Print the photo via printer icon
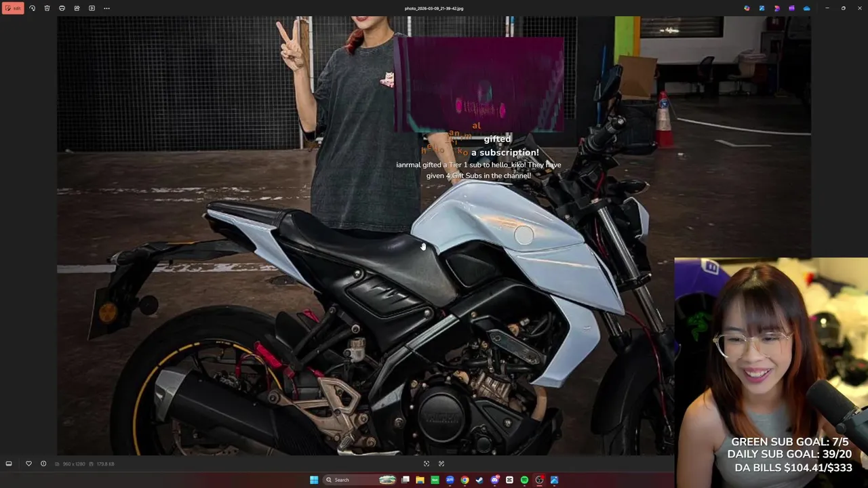 (x=62, y=8)
